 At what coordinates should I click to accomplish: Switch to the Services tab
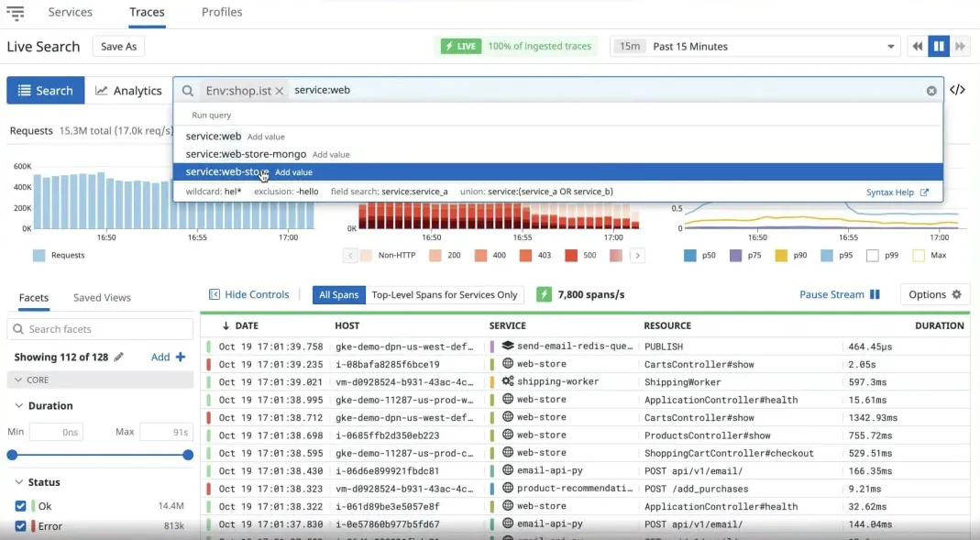pyautogui.click(x=70, y=12)
